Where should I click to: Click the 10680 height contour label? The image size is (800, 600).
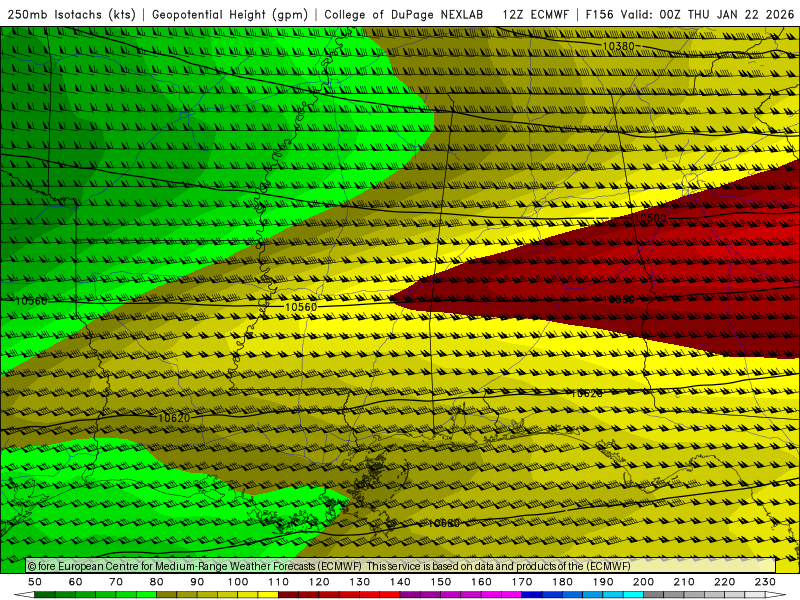click(444, 523)
